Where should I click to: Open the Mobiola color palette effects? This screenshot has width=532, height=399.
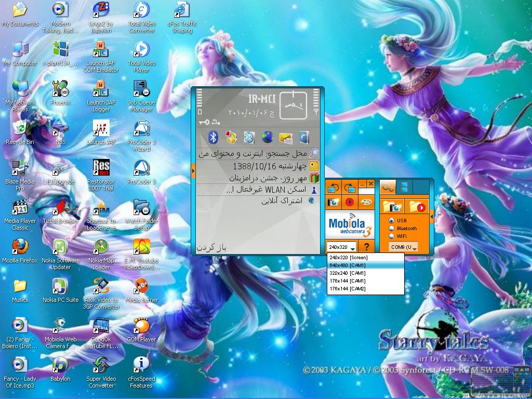[366, 202]
